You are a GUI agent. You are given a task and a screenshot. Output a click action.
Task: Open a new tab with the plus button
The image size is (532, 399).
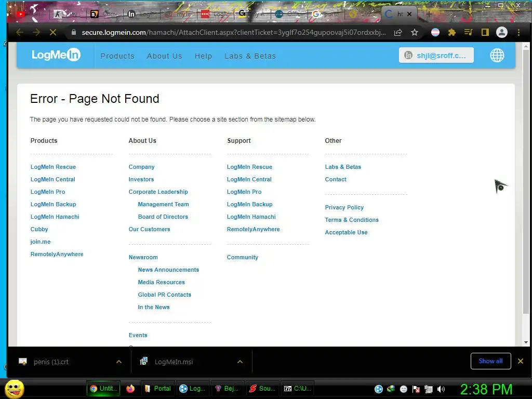429,14
